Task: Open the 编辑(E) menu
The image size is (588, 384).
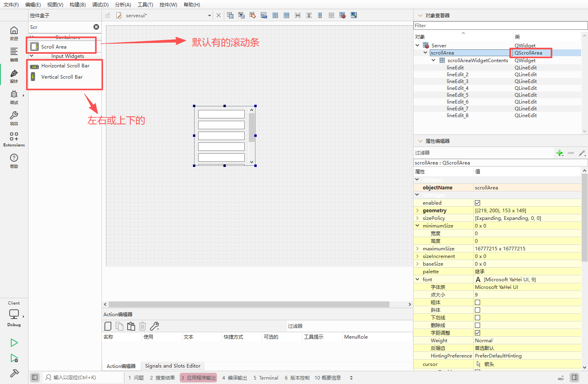Action: click(x=33, y=4)
